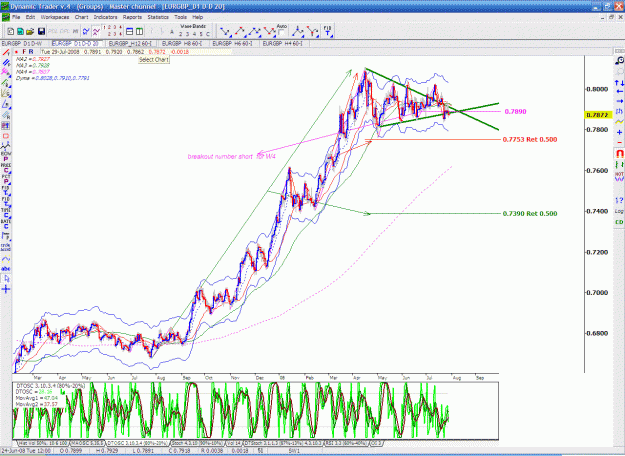Switch to the EURGBP H8 60-I tab
This screenshot has height=456, width=625.
(x=182, y=43)
